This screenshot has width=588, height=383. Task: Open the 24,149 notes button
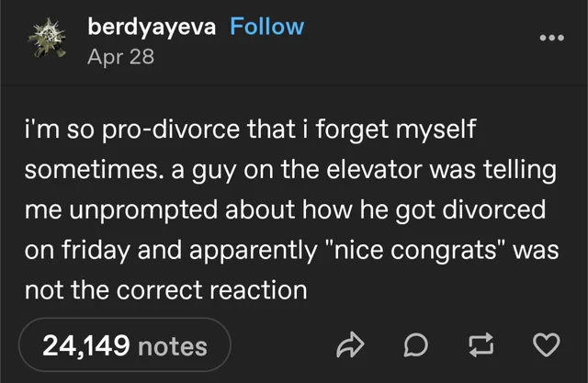pyautogui.click(x=125, y=345)
